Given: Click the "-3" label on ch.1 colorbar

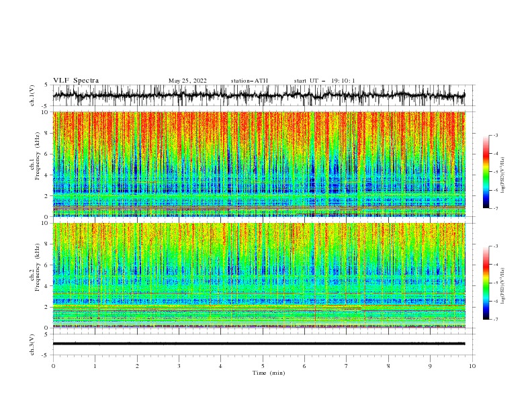Looking at the screenshot, I should click(x=495, y=135).
